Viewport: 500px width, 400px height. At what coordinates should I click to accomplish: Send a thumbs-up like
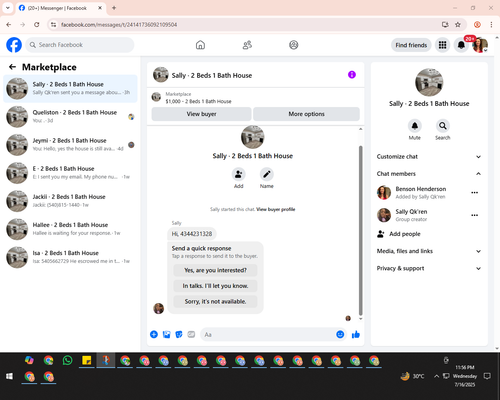(x=356, y=334)
